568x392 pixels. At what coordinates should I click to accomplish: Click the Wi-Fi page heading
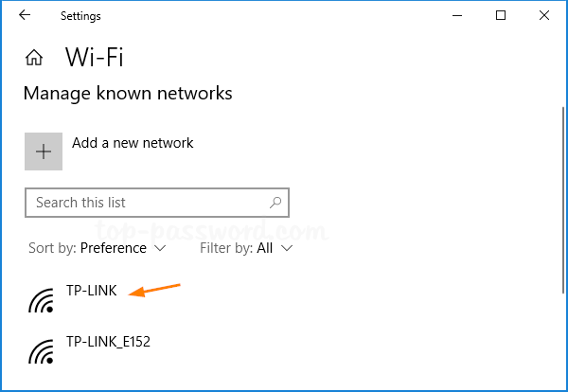pos(94,57)
